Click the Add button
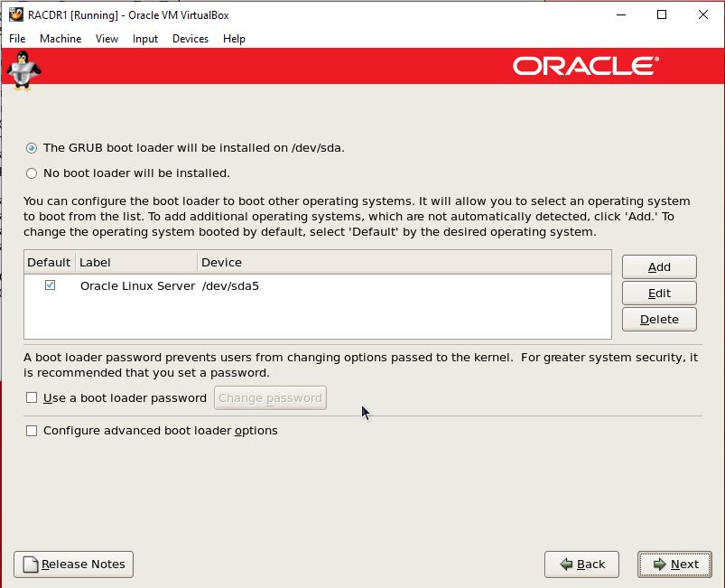This screenshot has height=588, width=725. (659, 267)
